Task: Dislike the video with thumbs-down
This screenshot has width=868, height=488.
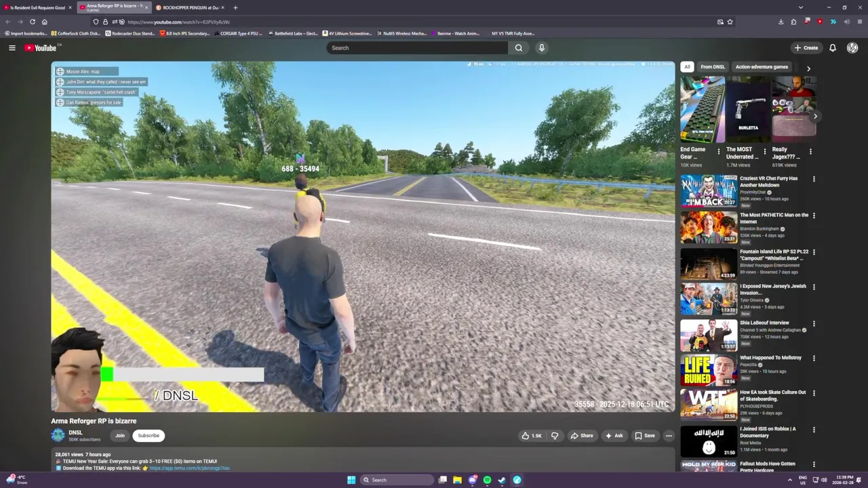Action: point(555,436)
